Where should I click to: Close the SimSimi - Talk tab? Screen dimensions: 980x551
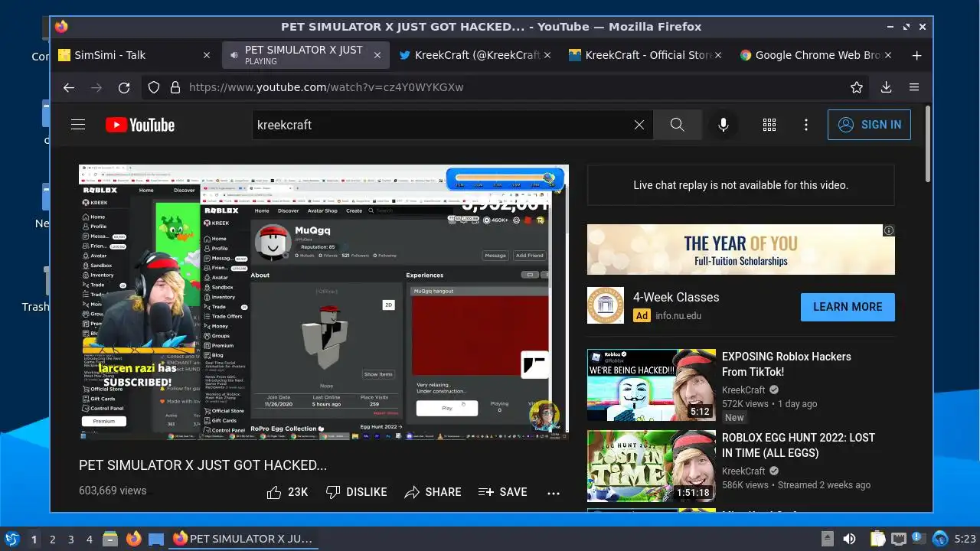point(207,55)
